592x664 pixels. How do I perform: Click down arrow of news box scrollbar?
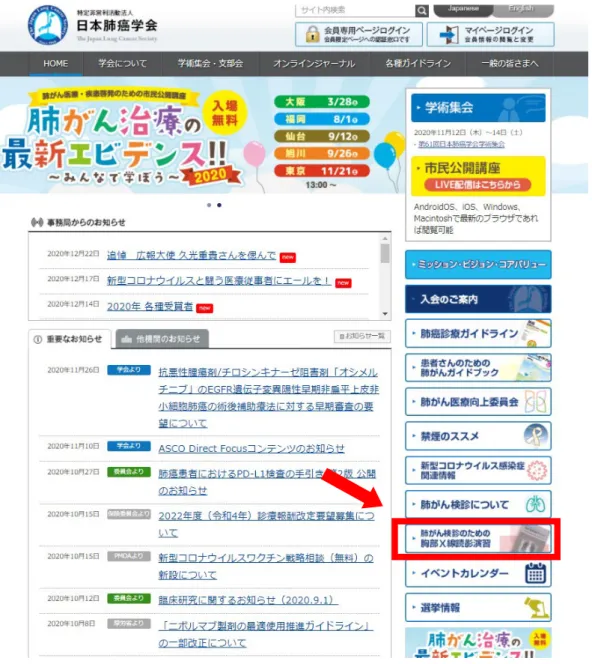click(385, 314)
